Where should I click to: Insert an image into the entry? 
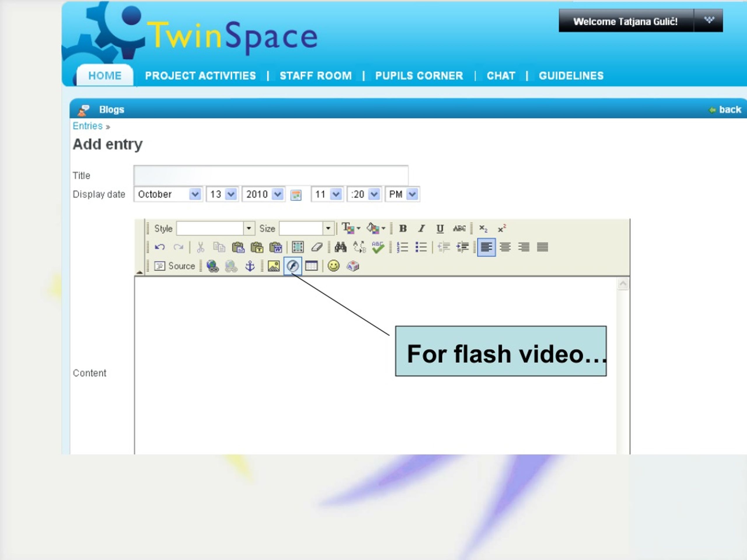click(273, 266)
